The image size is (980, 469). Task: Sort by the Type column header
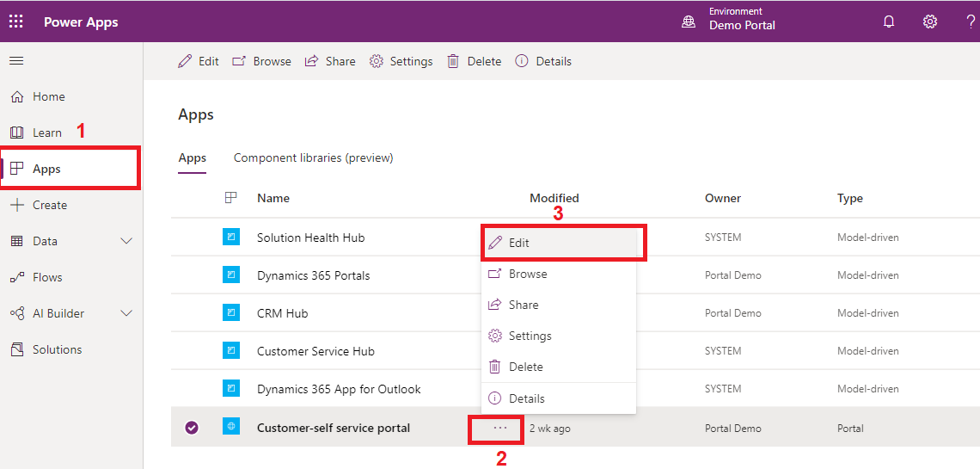(x=850, y=198)
